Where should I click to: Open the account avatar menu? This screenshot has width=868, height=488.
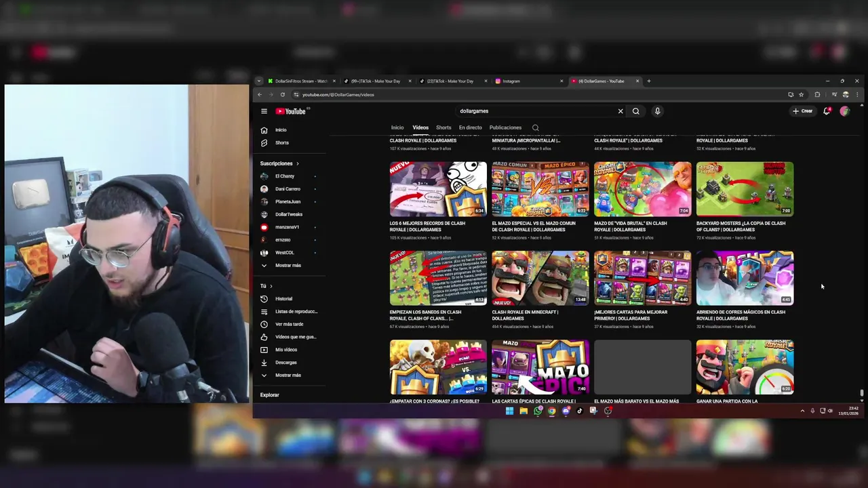tap(844, 111)
